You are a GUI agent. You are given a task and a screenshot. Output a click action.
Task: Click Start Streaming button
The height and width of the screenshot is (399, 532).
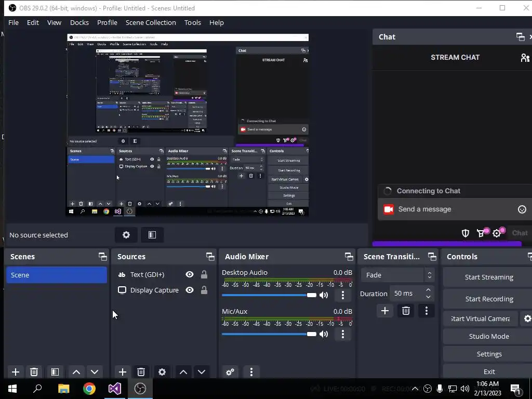[x=488, y=277]
